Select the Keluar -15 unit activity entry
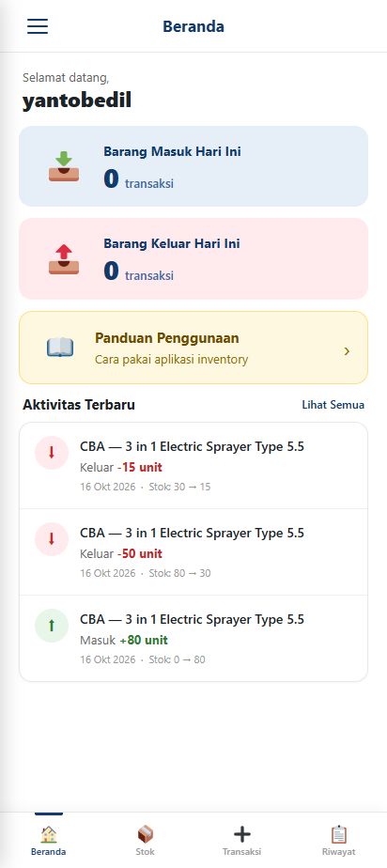 pyautogui.click(x=193, y=466)
